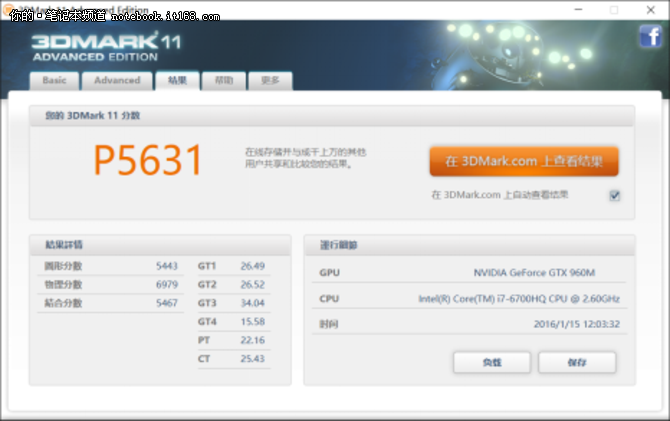Click the GT1 result row with 26.49

point(232,266)
